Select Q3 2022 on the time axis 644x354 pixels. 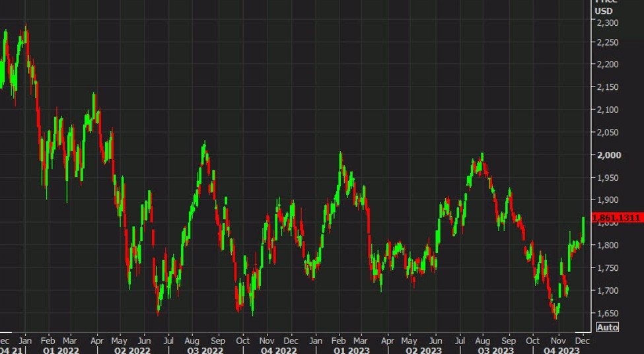(x=206, y=350)
